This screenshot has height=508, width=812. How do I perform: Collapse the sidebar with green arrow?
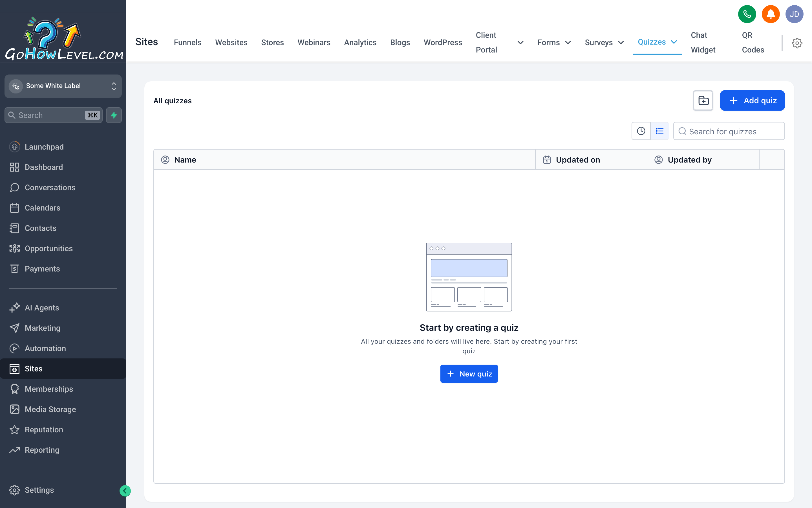(125, 491)
